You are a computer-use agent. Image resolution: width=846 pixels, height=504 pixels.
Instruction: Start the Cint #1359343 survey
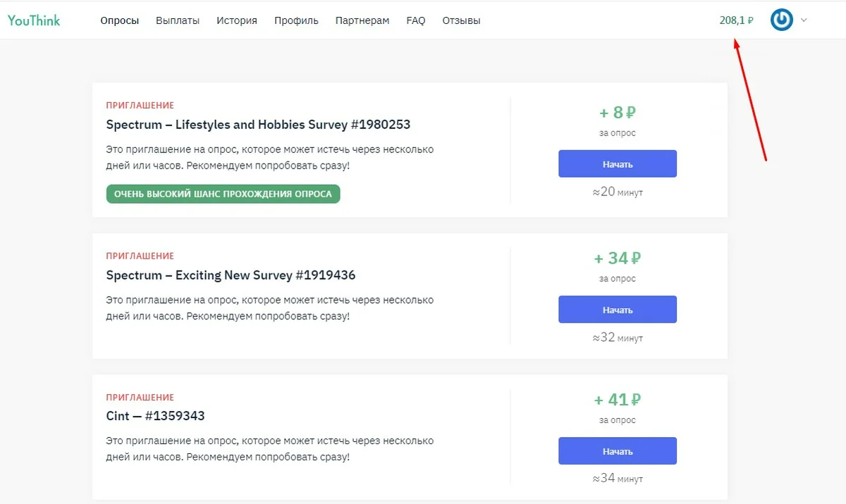[618, 451]
